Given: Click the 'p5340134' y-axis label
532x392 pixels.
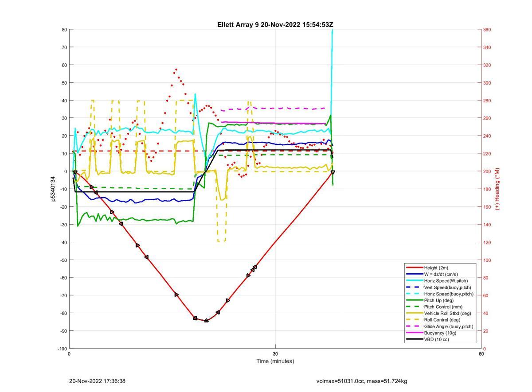Looking at the screenshot, I should [53, 189].
